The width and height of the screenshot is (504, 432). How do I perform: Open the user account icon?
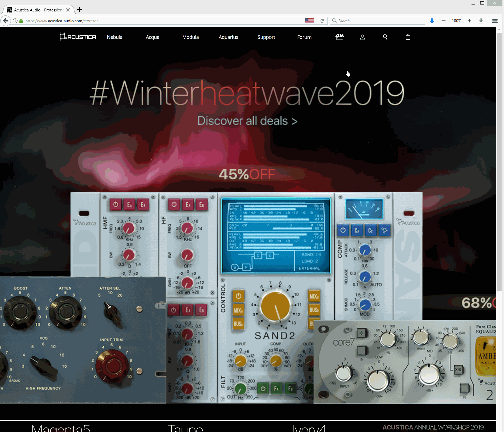(362, 37)
